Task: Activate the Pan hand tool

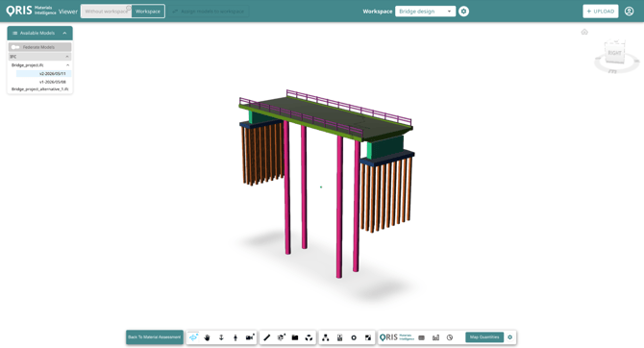Action: (x=207, y=337)
